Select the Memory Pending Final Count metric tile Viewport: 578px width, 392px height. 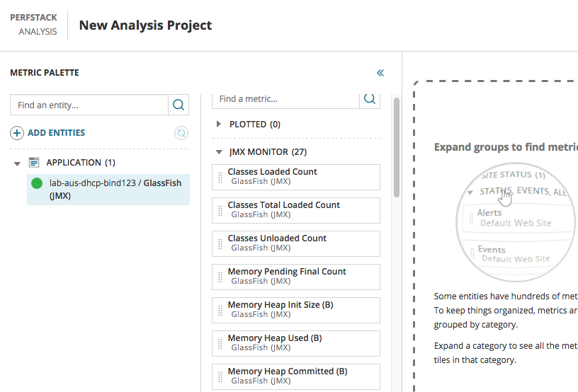click(x=296, y=277)
